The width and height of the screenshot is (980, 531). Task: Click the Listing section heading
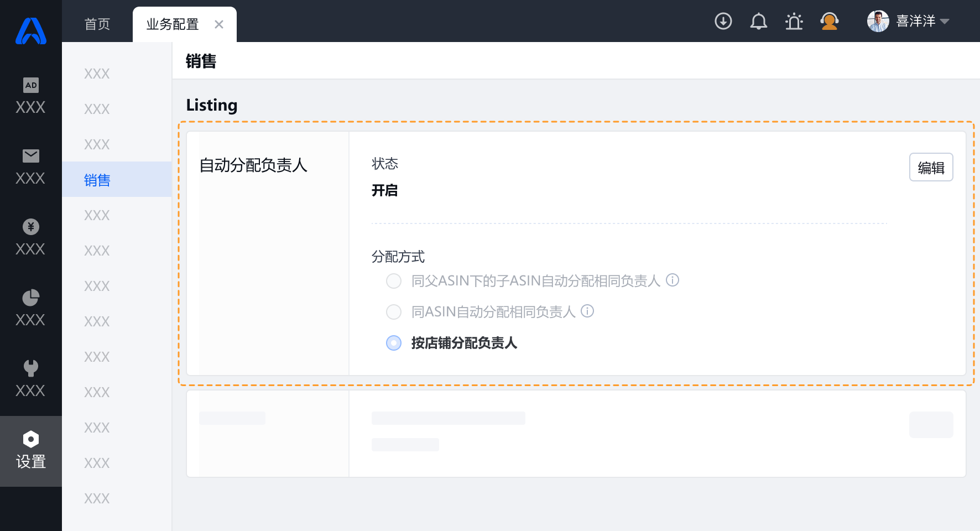[212, 105]
